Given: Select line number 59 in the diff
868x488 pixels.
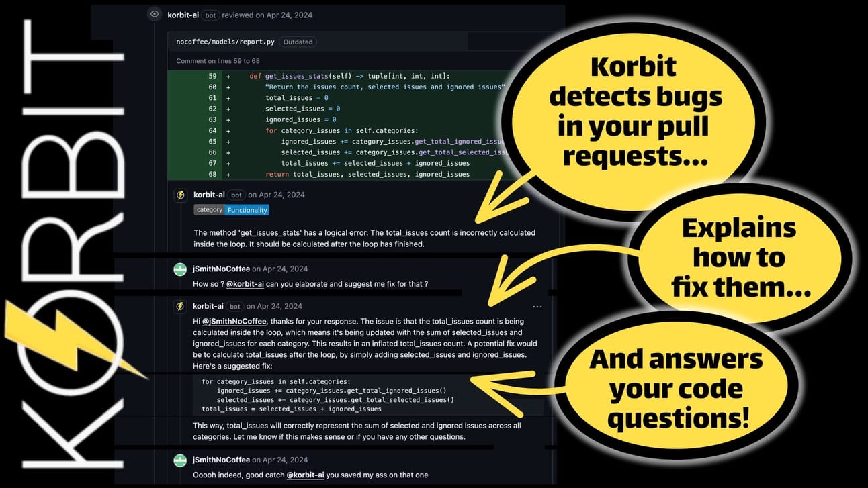Looking at the screenshot, I should (212, 77).
